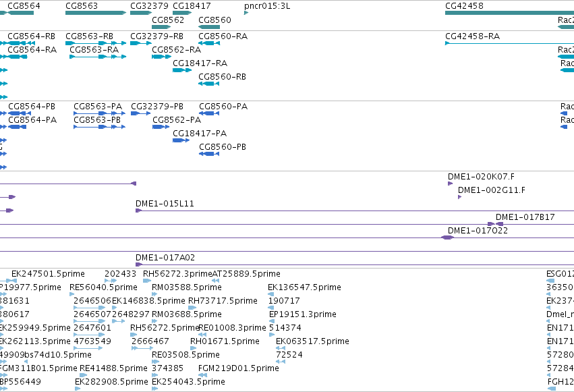Click clone DME1-015L11

tap(355, 211)
